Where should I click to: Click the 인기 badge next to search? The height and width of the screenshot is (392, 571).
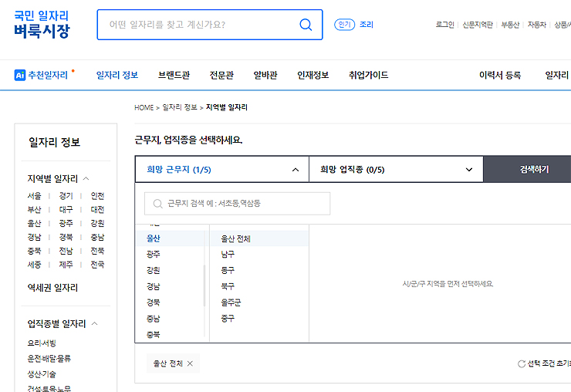(x=344, y=25)
